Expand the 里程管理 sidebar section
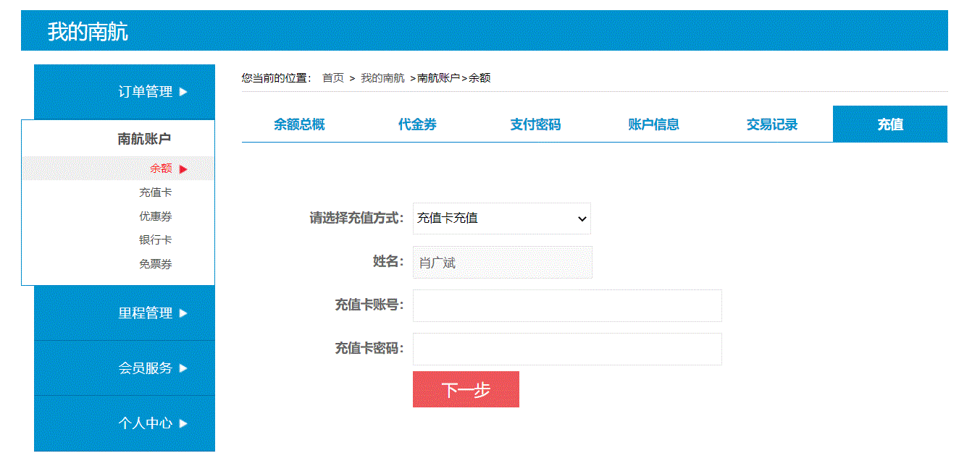Viewport: 980px width, 466px height. tap(125, 313)
